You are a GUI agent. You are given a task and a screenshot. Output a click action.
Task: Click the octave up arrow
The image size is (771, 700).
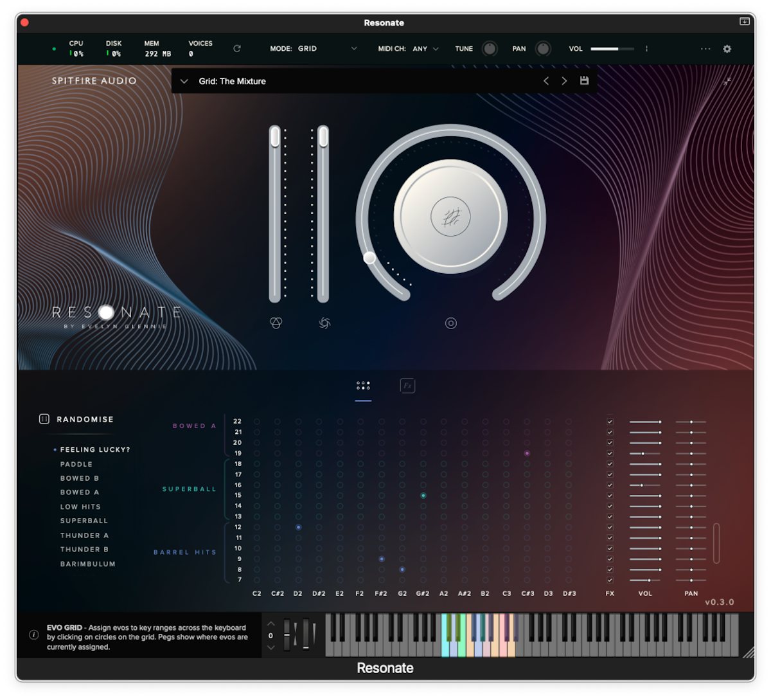click(x=270, y=624)
